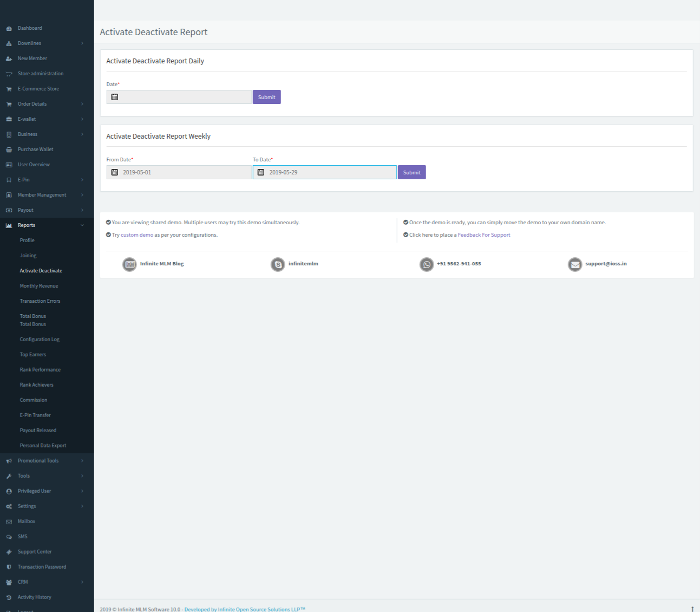Click the Mailbox envelope icon
700x612 pixels.
pos(9,522)
